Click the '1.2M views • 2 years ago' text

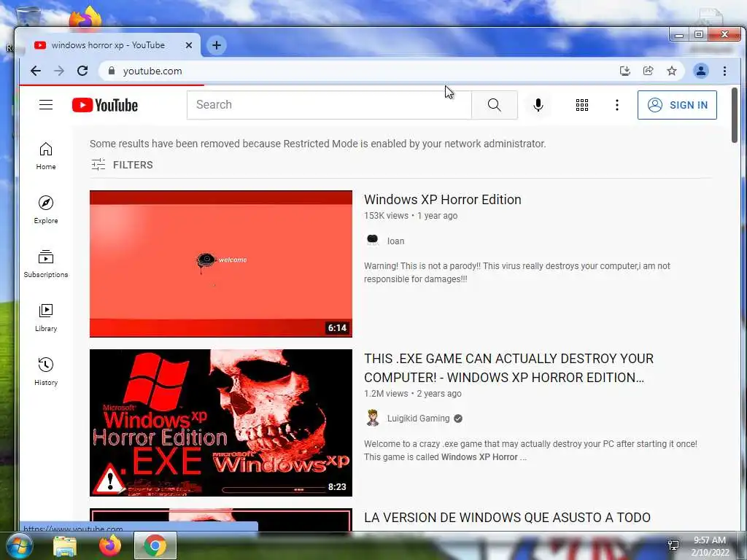pos(413,394)
